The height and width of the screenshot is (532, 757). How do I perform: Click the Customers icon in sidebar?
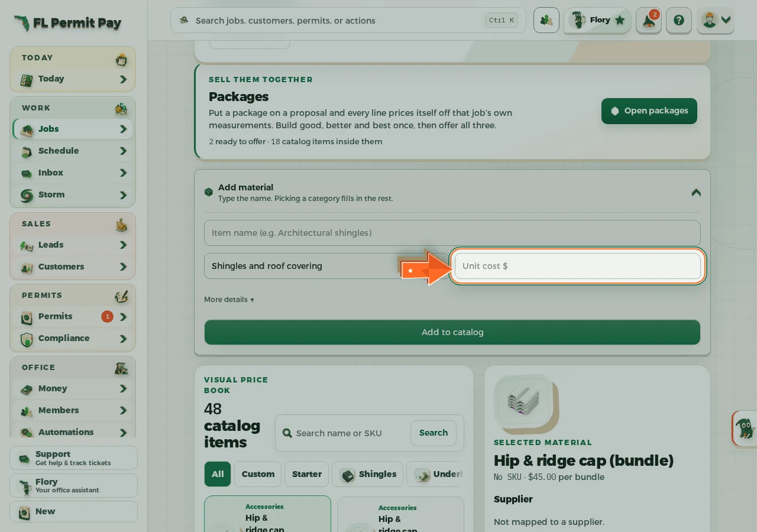(x=27, y=268)
